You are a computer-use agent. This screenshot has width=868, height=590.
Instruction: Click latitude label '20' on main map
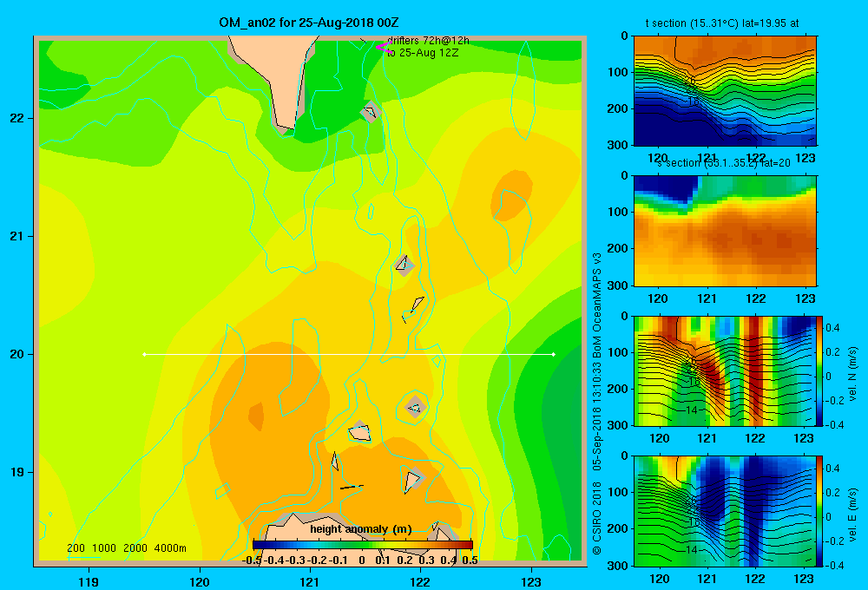16,354
